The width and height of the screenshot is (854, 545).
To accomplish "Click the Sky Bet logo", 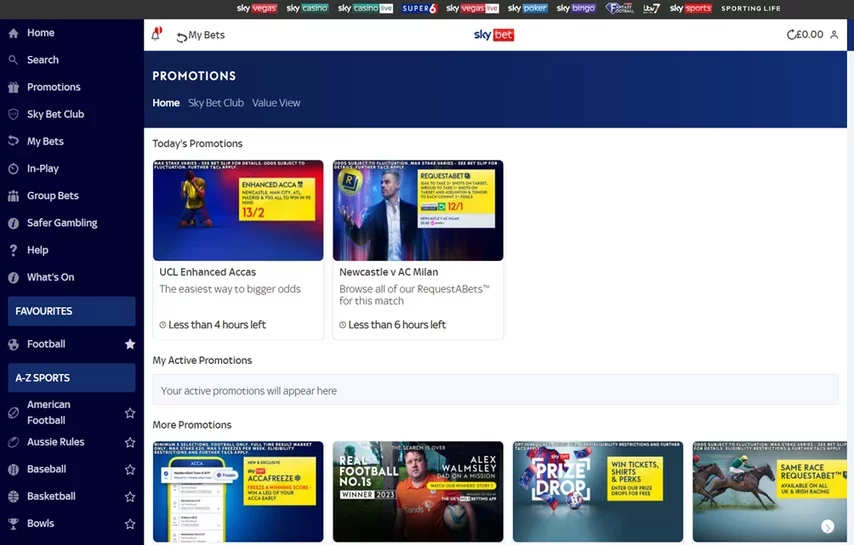I will coord(493,35).
